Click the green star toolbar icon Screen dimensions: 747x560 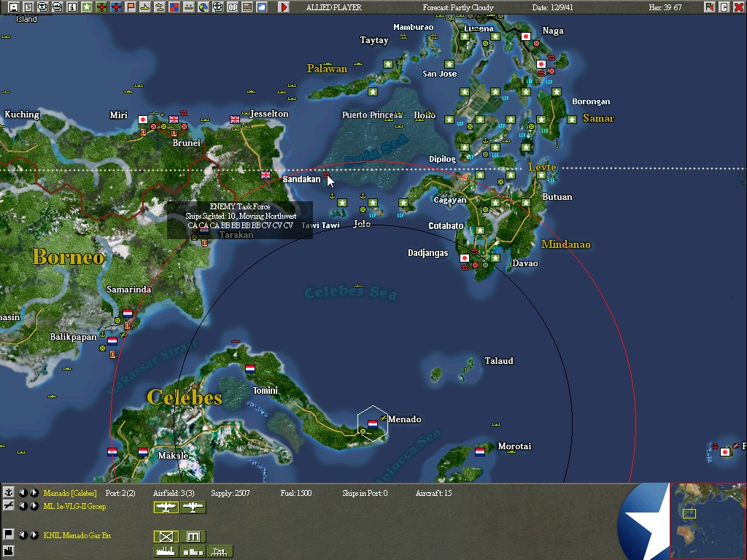coord(87,7)
